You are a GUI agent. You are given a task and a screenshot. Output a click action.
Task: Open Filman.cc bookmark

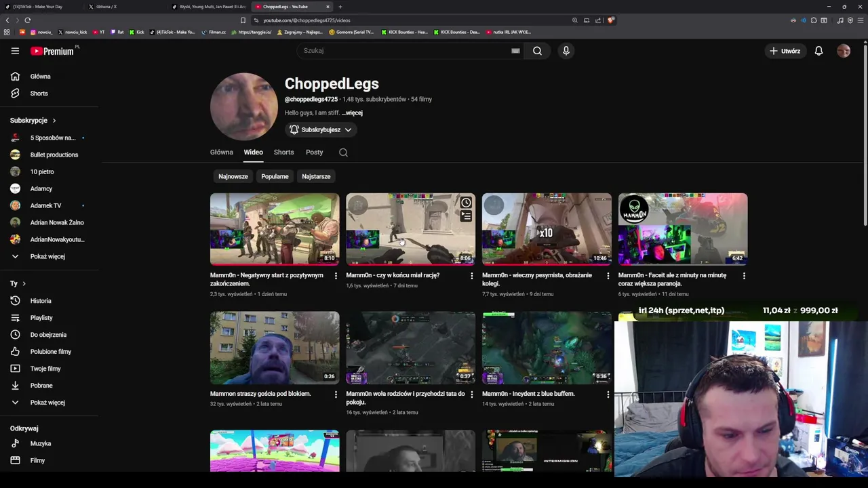pyautogui.click(x=214, y=32)
